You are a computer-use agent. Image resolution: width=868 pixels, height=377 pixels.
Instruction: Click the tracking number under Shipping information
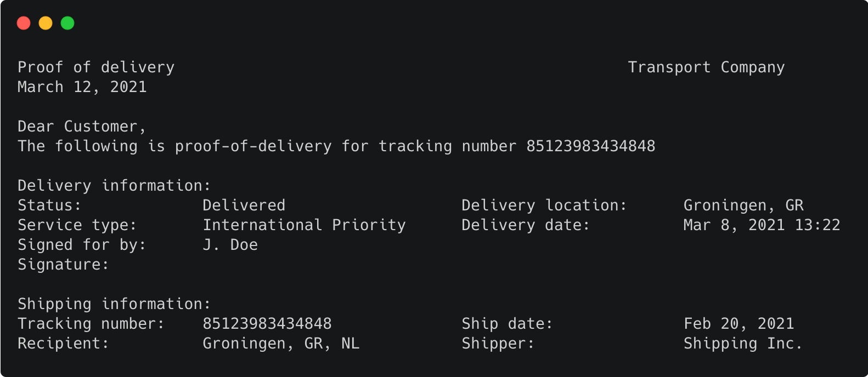coord(267,324)
